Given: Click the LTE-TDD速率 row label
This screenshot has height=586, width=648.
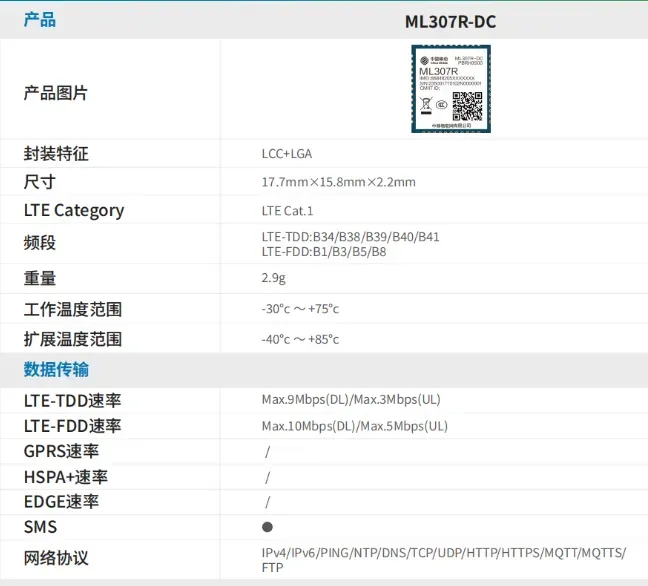Looking at the screenshot, I should click(72, 401).
